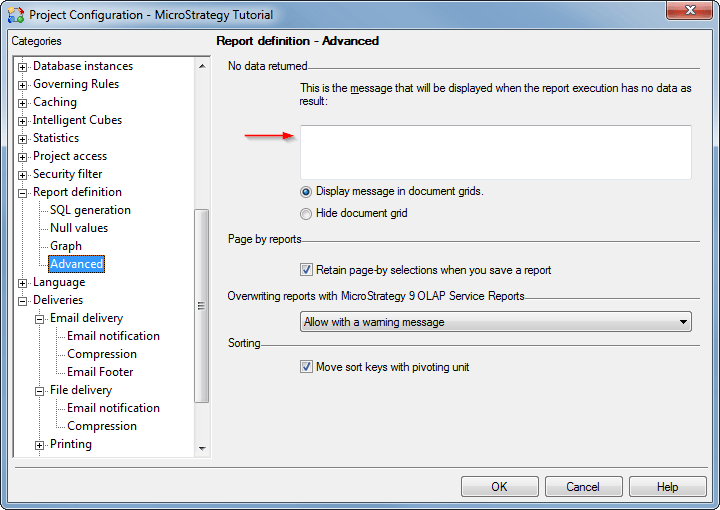Select Email notification under File delivery
Viewport: 720px width, 510px height.
(113, 408)
